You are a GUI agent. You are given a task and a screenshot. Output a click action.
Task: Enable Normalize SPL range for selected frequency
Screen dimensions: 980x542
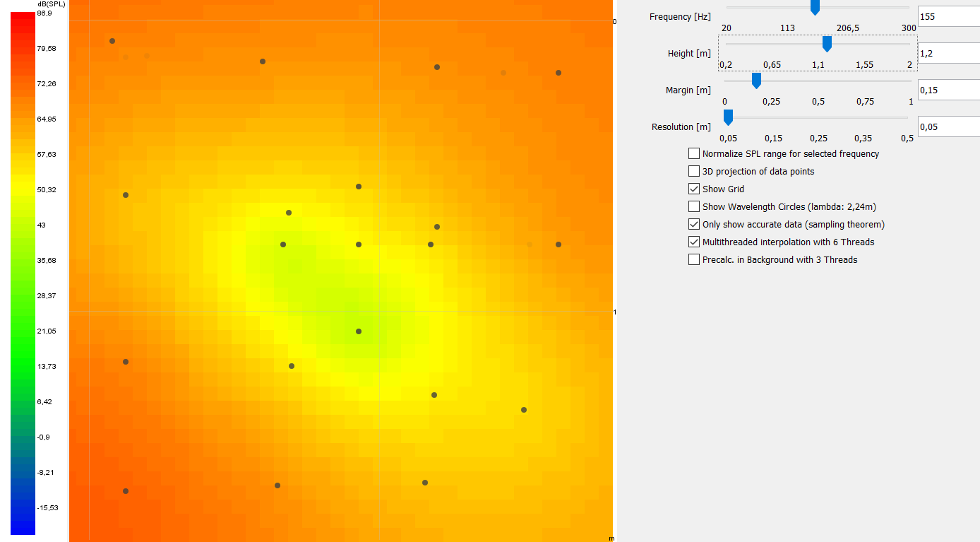[x=694, y=153]
